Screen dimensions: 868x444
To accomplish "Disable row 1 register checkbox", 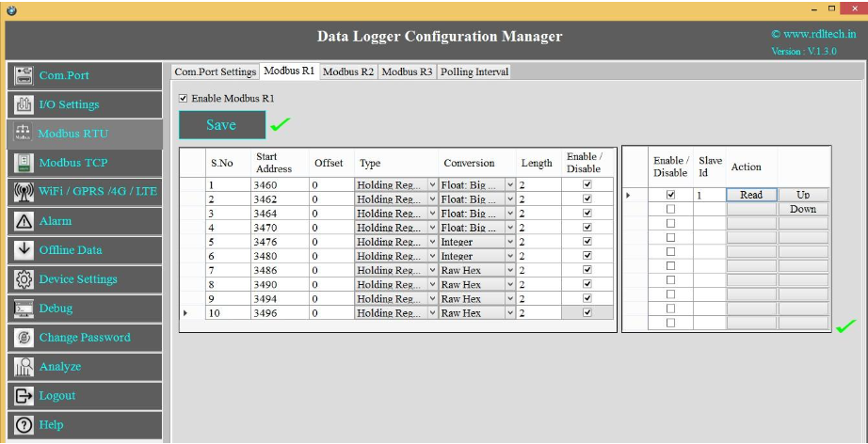I will 587,185.
